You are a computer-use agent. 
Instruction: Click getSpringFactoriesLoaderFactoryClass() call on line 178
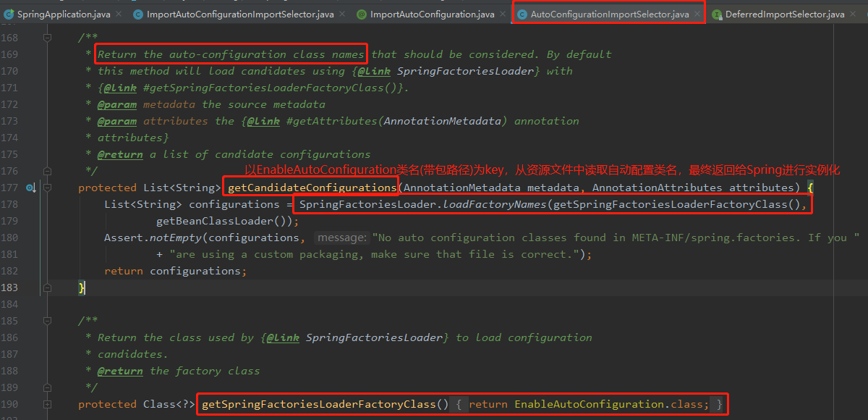coord(676,204)
